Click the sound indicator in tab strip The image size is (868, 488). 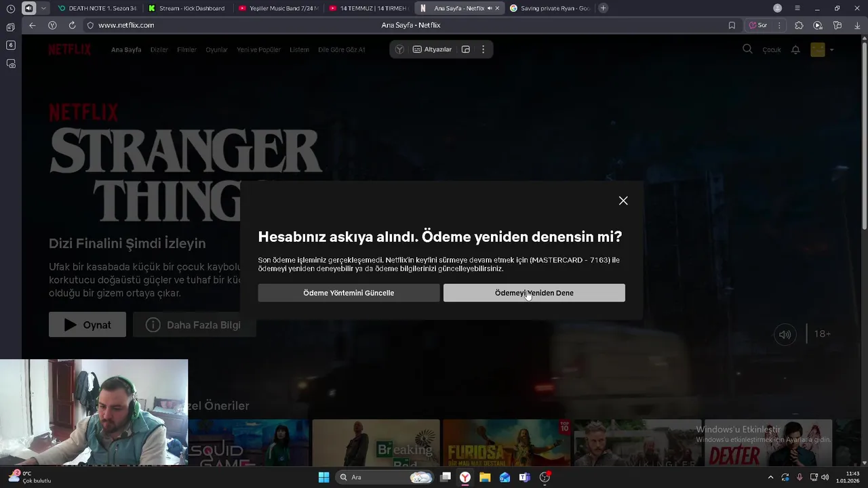pyautogui.click(x=28, y=8)
